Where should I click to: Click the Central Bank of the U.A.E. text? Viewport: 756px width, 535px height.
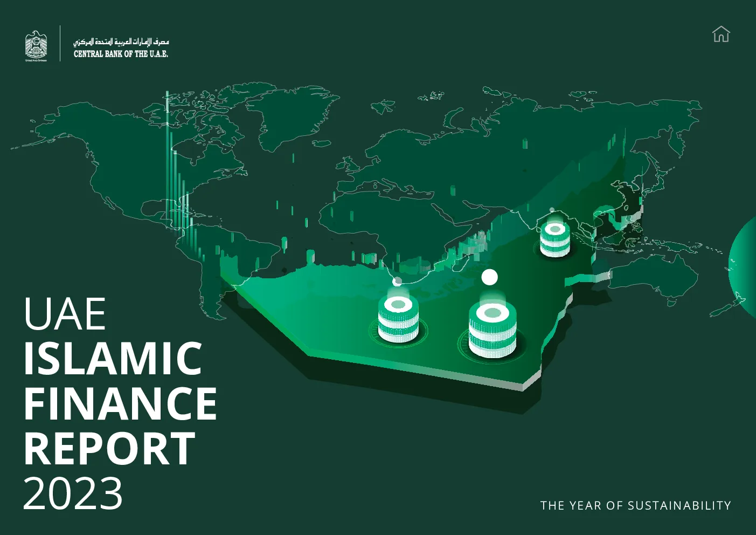coord(121,54)
